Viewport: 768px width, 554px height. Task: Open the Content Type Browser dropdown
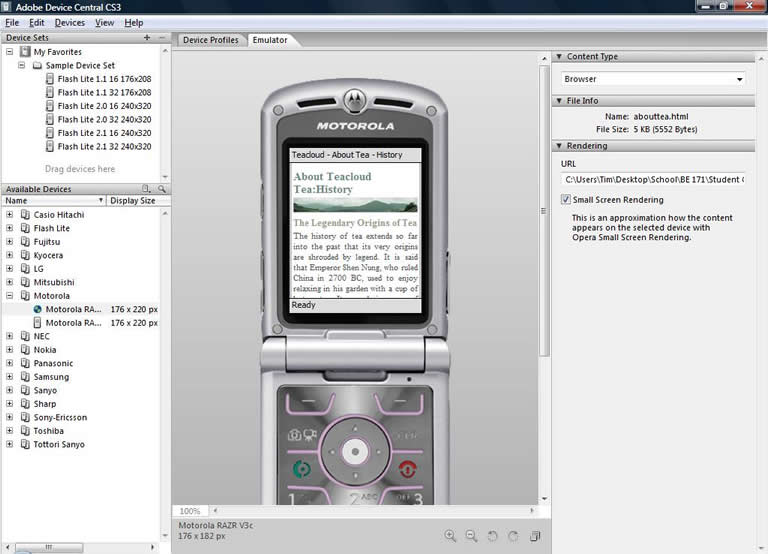pyautogui.click(x=653, y=79)
